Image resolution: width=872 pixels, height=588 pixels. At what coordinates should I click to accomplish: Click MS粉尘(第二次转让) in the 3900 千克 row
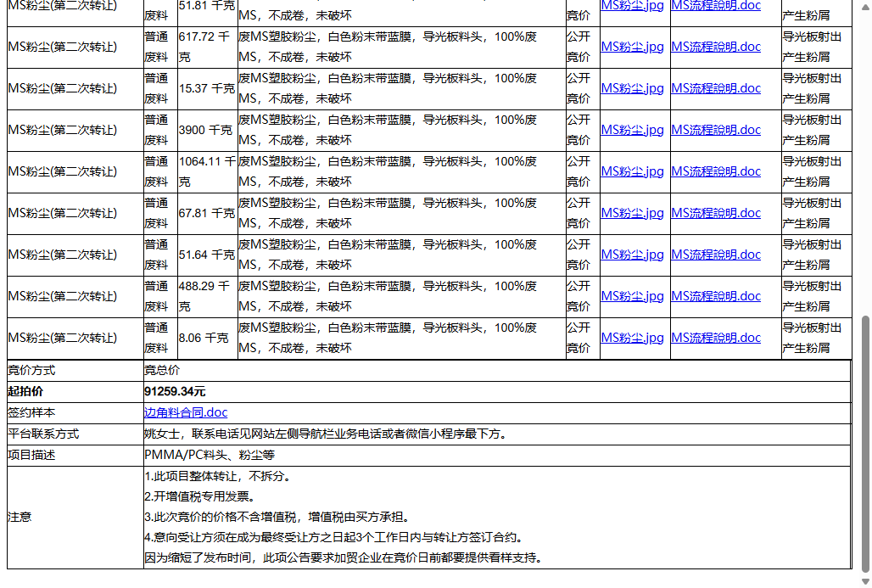click(63, 130)
